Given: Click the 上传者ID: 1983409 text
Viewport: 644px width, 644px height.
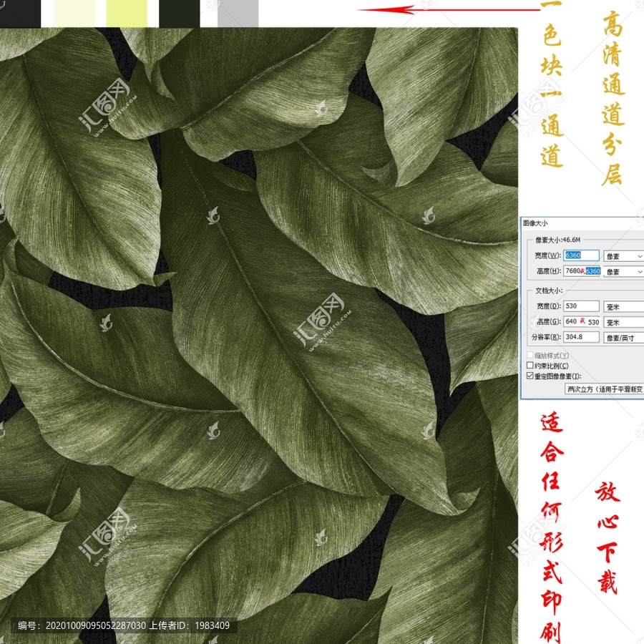Looking at the screenshot, I should 190,625.
